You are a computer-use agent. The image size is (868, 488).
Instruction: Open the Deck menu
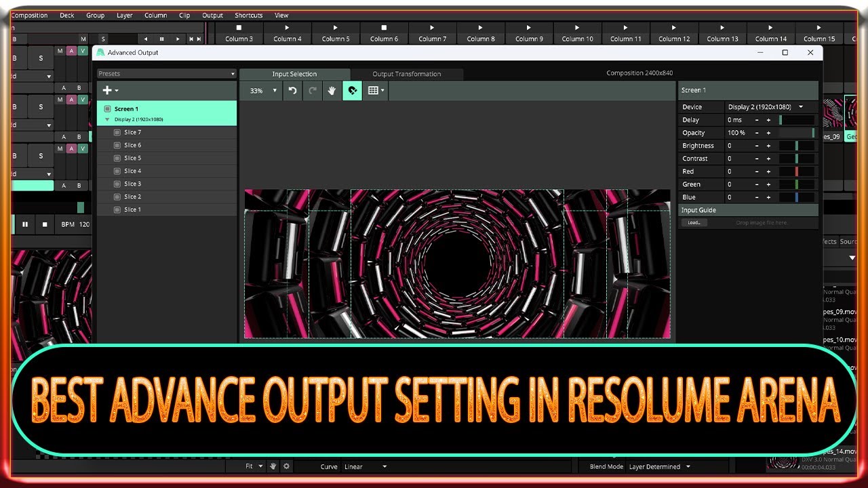pyautogui.click(x=67, y=16)
